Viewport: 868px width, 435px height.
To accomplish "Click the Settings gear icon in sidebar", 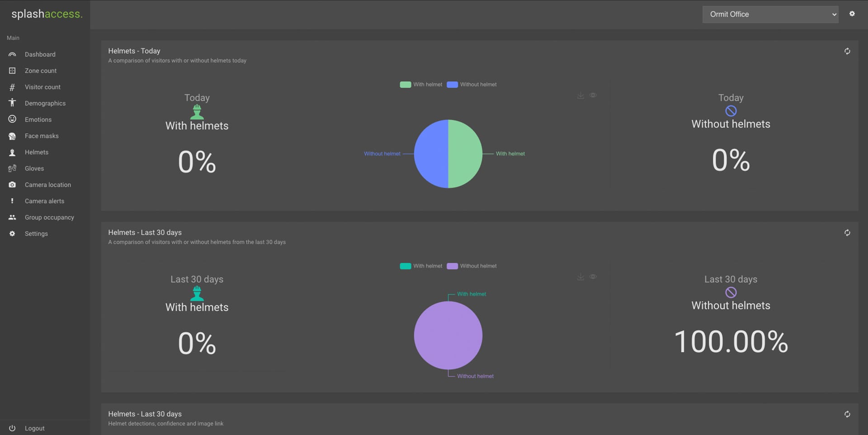I will coord(12,234).
